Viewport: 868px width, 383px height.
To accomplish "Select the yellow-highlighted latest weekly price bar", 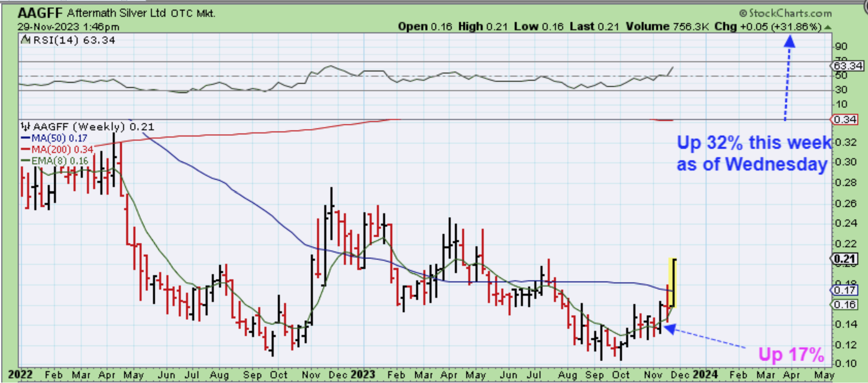I will [x=673, y=283].
